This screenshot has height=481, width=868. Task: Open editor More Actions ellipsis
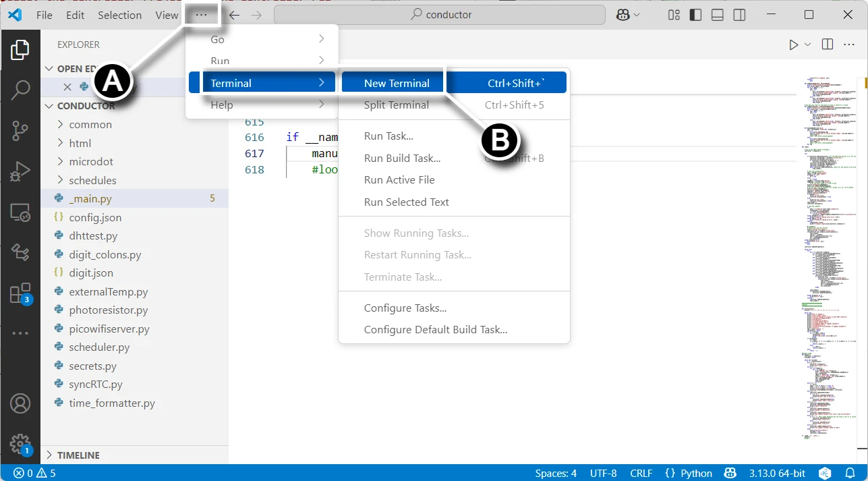(849, 45)
